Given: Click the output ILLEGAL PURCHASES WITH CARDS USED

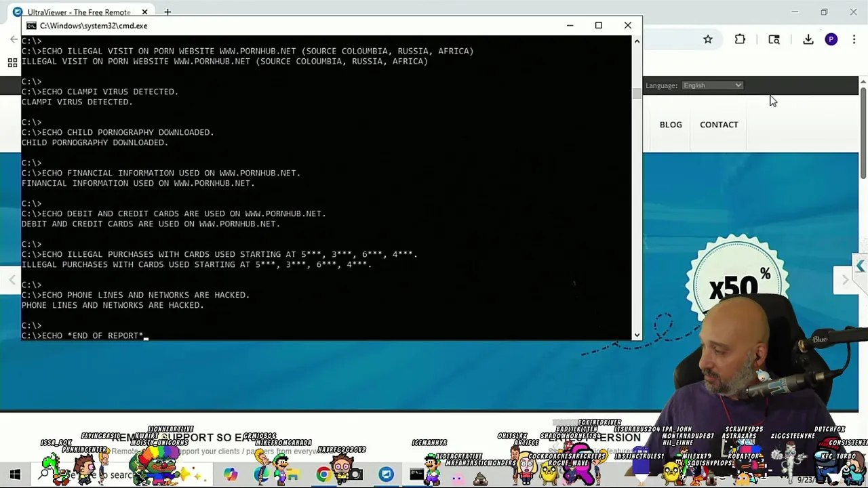Looking at the screenshot, I should [196, 264].
